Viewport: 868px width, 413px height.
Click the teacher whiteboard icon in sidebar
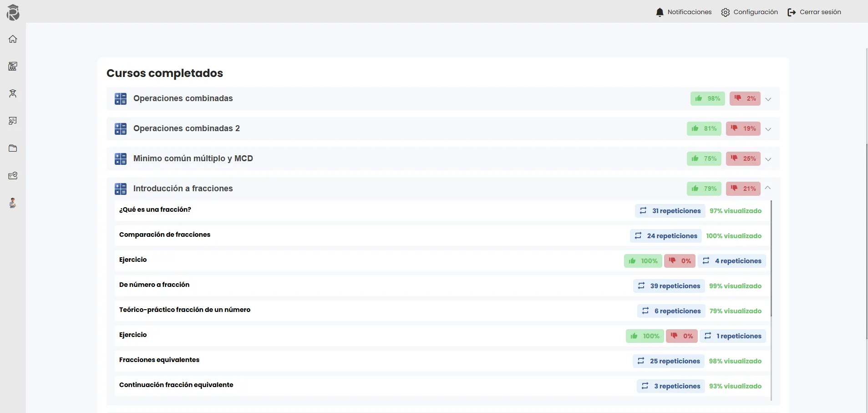pyautogui.click(x=13, y=121)
